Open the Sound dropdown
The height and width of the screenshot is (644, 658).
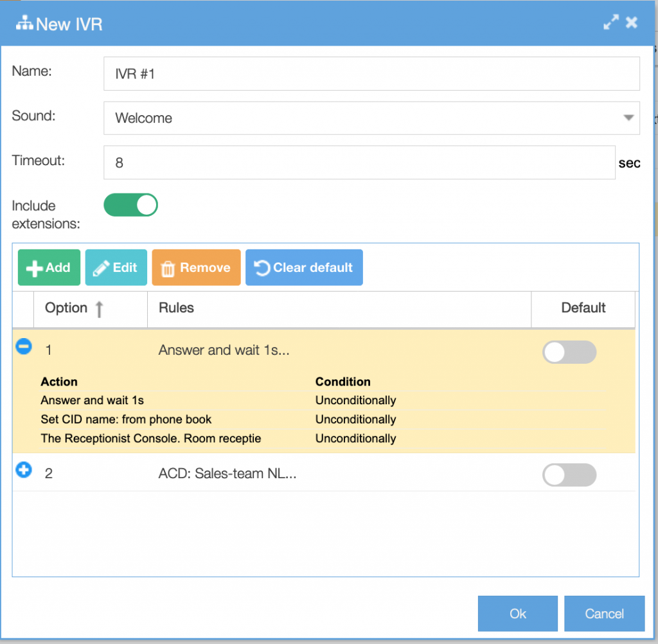[x=628, y=118]
